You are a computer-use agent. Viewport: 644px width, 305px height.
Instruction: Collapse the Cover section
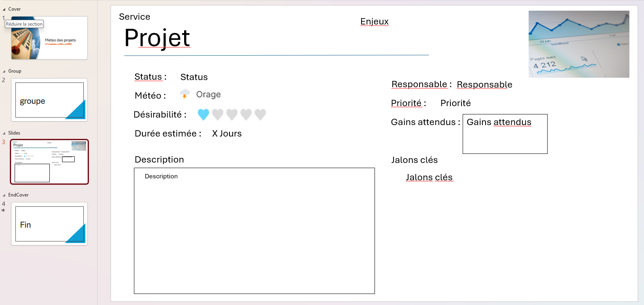pyautogui.click(x=4, y=9)
